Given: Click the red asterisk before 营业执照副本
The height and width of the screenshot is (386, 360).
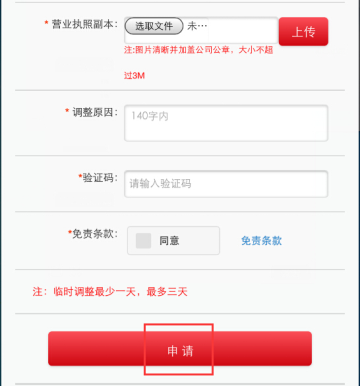Looking at the screenshot, I should click(x=46, y=23).
